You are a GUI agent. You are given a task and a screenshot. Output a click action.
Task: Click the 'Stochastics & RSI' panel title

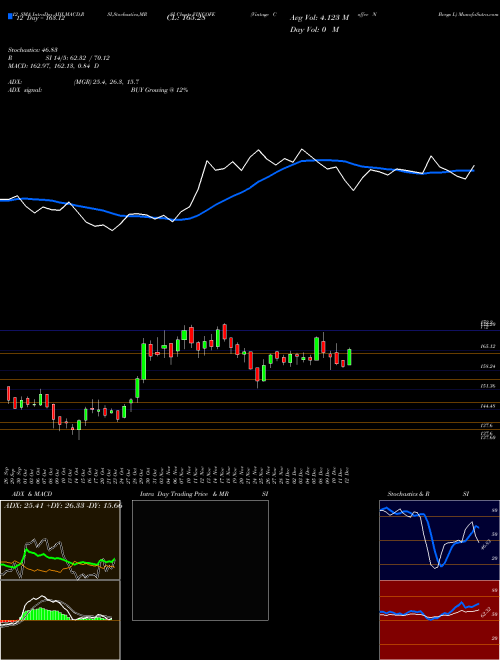[x=428, y=494]
